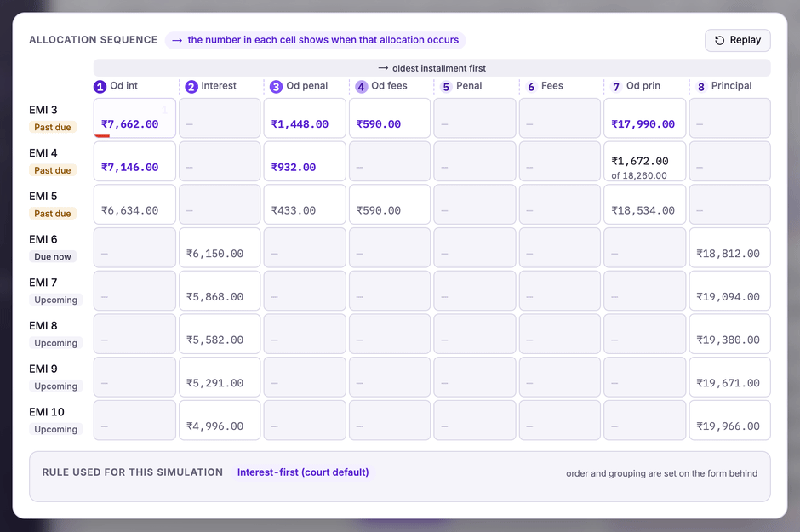The height and width of the screenshot is (532, 800).
Task: Select the Principal column header
Action: [732, 86]
